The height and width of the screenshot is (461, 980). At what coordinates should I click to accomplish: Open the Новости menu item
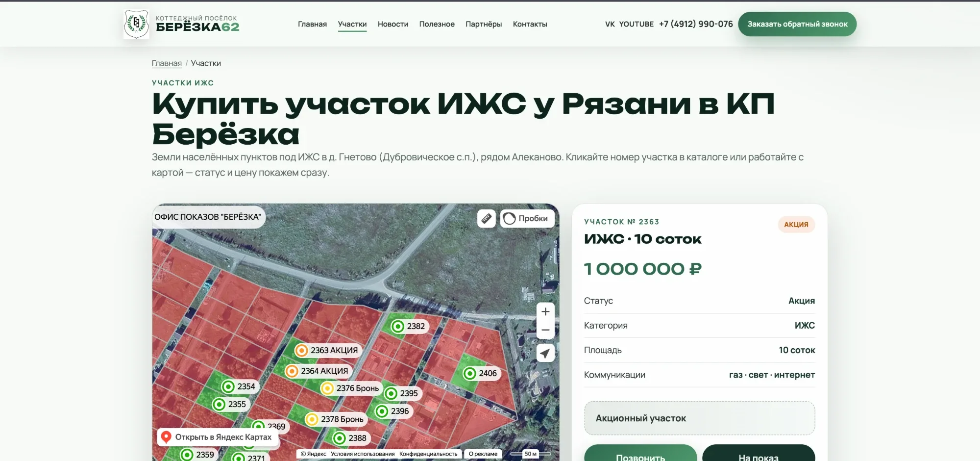[393, 24]
